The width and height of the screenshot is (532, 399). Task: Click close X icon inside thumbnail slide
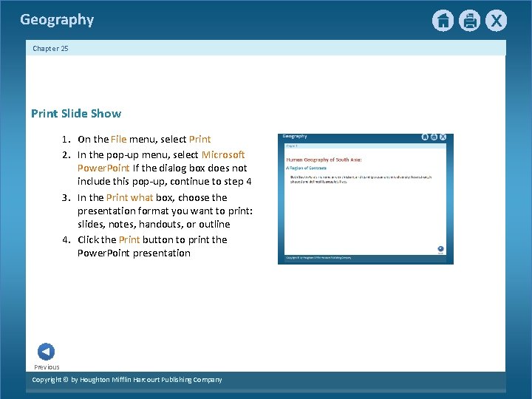[x=443, y=137]
